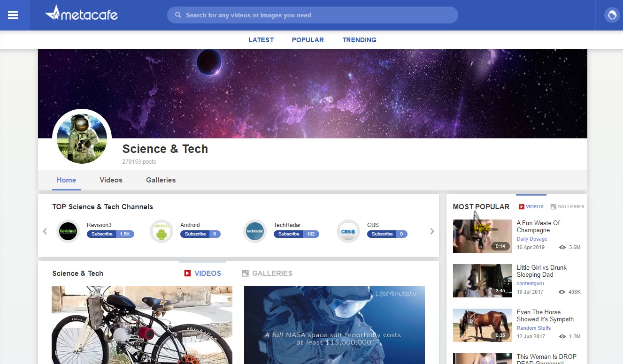Subscribe to the TechRadar channel
Image resolution: width=623 pixels, height=364 pixels.
point(289,234)
